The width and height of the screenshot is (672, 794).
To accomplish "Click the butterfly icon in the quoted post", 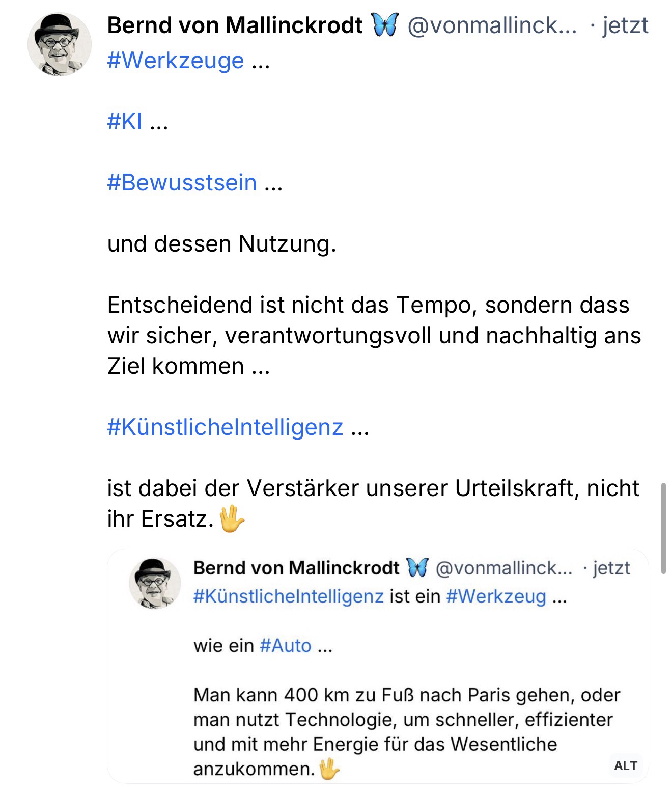I will click(x=417, y=567).
